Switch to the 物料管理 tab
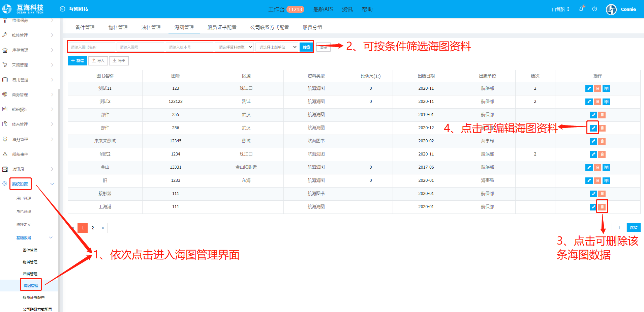 (118, 27)
